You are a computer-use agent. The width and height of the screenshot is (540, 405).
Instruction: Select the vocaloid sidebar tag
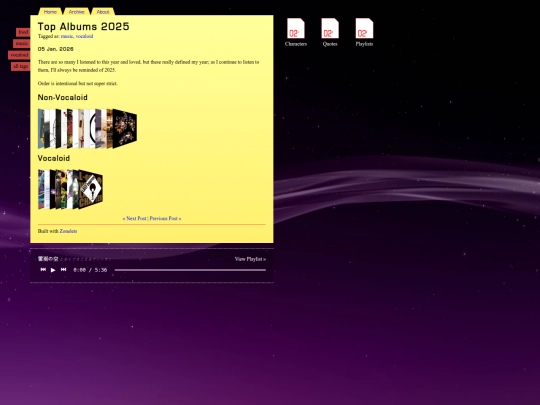(x=19, y=55)
